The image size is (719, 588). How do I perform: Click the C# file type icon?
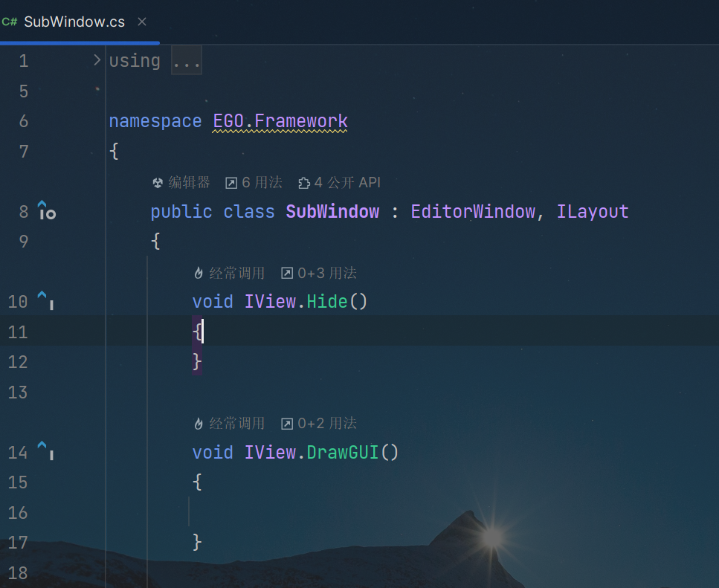pyautogui.click(x=10, y=22)
